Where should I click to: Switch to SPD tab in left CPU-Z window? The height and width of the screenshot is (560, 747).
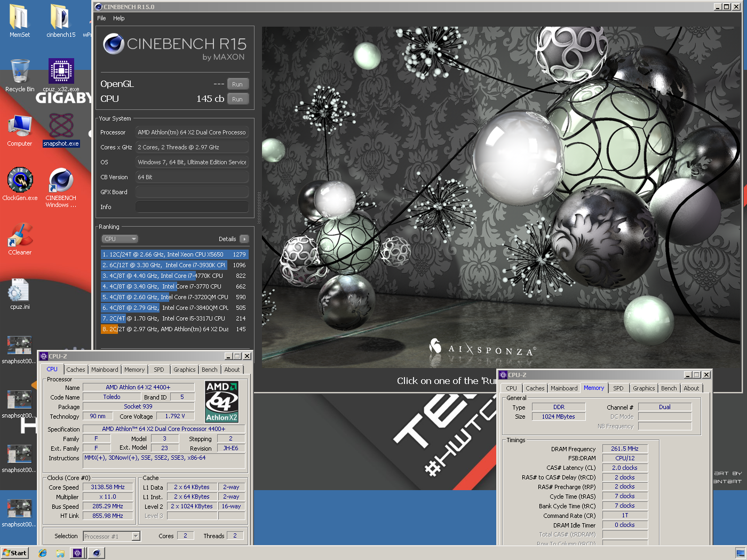pos(159,370)
